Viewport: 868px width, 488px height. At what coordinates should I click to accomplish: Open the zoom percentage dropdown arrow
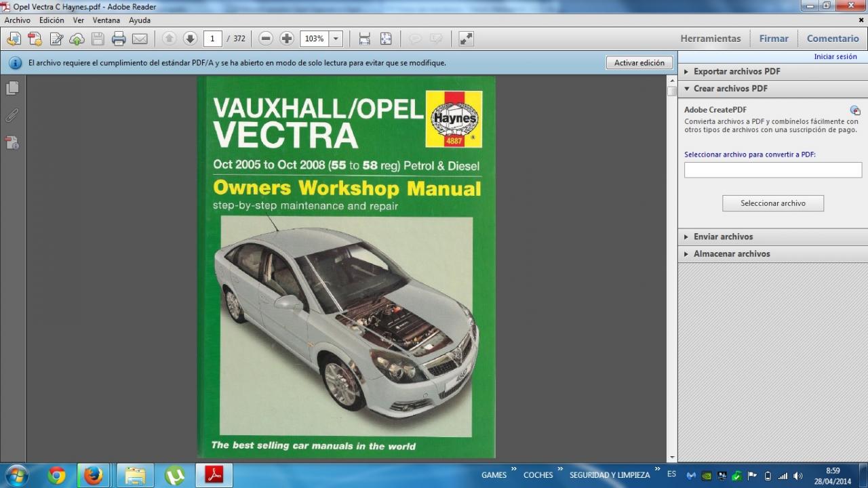(x=336, y=39)
